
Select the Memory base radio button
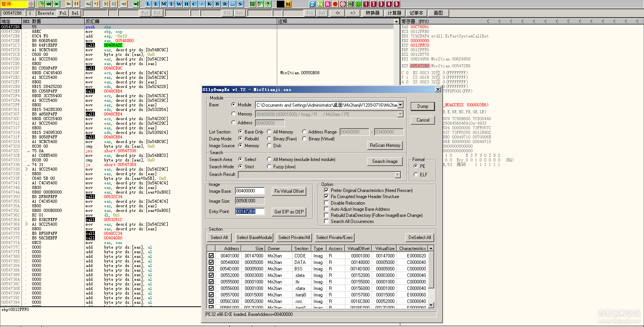click(234, 114)
